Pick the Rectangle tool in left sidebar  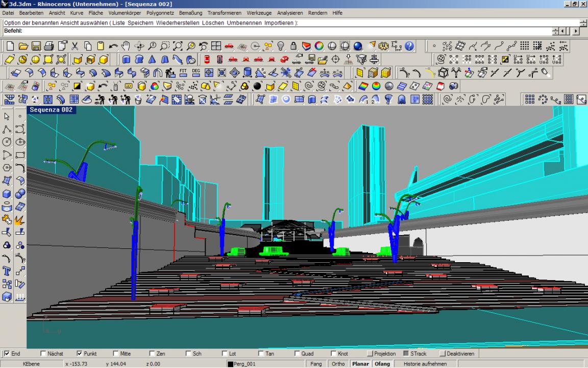pyautogui.click(x=20, y=155)
